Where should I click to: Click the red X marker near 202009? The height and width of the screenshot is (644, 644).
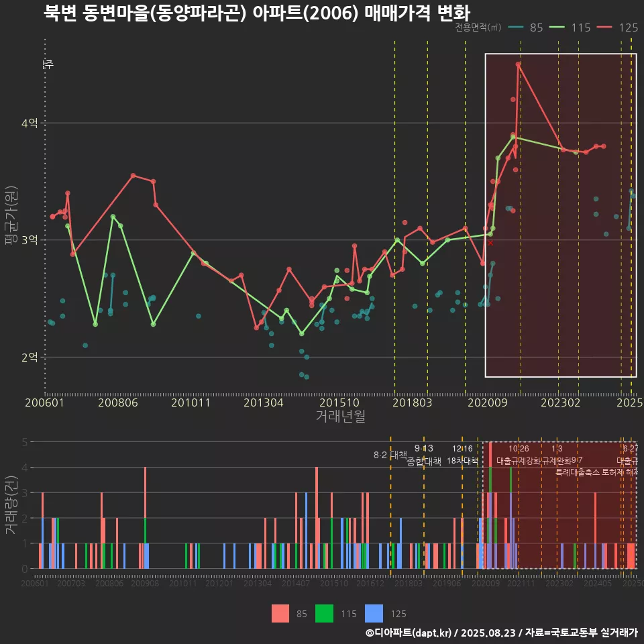490,243
